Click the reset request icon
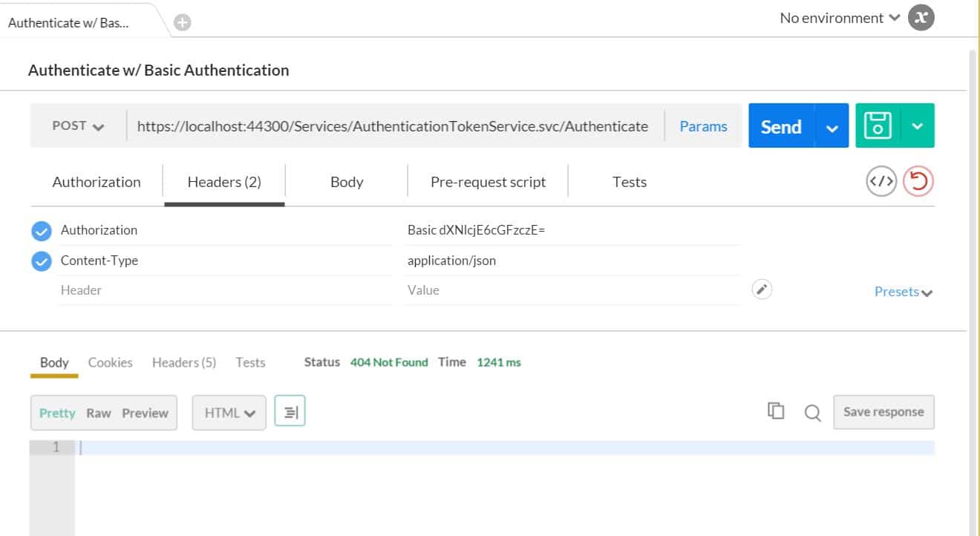This screenshot has width=980, height=536. point(918,180)
